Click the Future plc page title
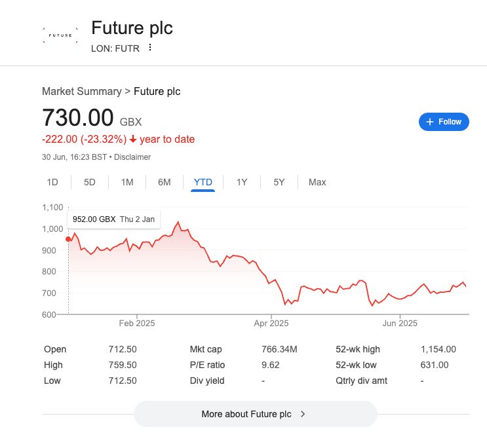Viewport: 487px width, 448px height. [x=132, y=28]
